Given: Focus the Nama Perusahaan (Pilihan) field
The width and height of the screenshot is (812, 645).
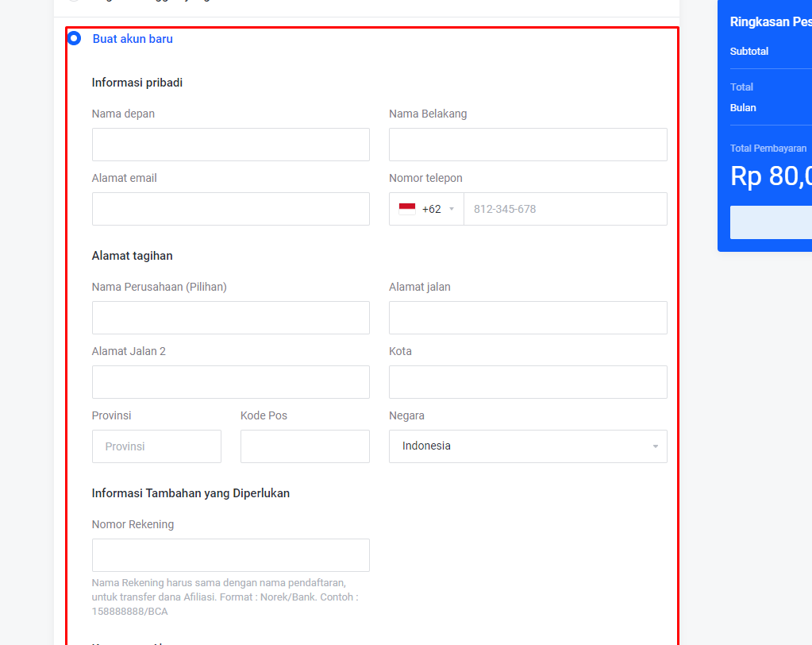Looking at the screenshot, I should [230, 318].
